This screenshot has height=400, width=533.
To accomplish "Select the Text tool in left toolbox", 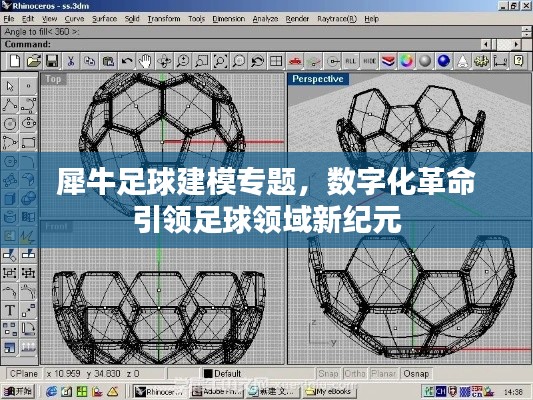I will click(10, 310).
